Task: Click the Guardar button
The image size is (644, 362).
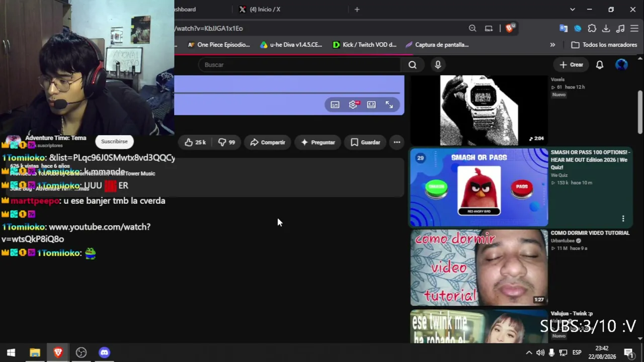Action: click(x=365, y=142)
